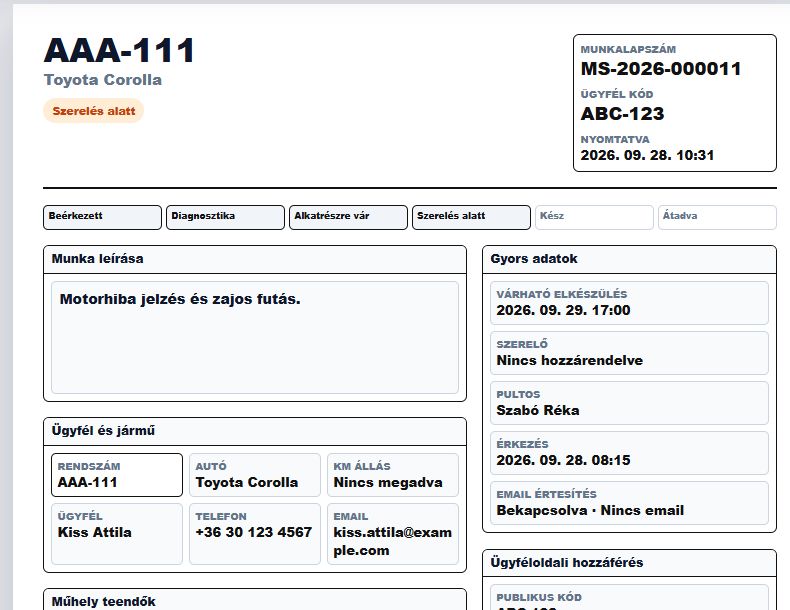Select the Kész status step
This screenshot has width=790, height=610.
click(x=594, y=217)
